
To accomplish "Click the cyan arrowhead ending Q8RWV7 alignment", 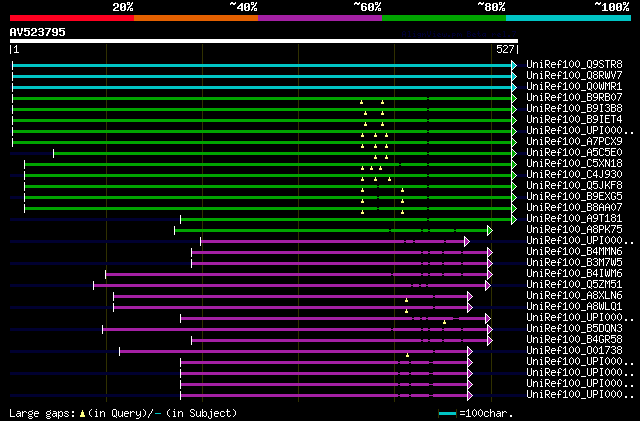I will point(514,76).
